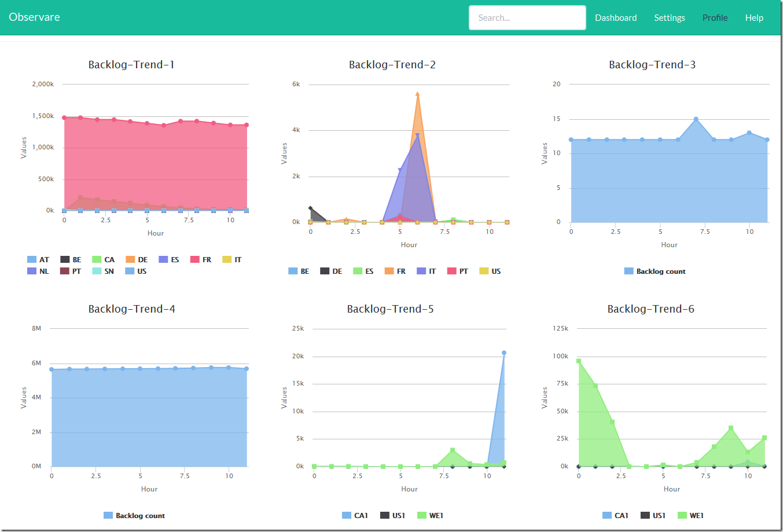This screenshot has height=532, width=783.
Task: Click the Backlog-Trend-5 chart title
Action: (x=391, y=309)
